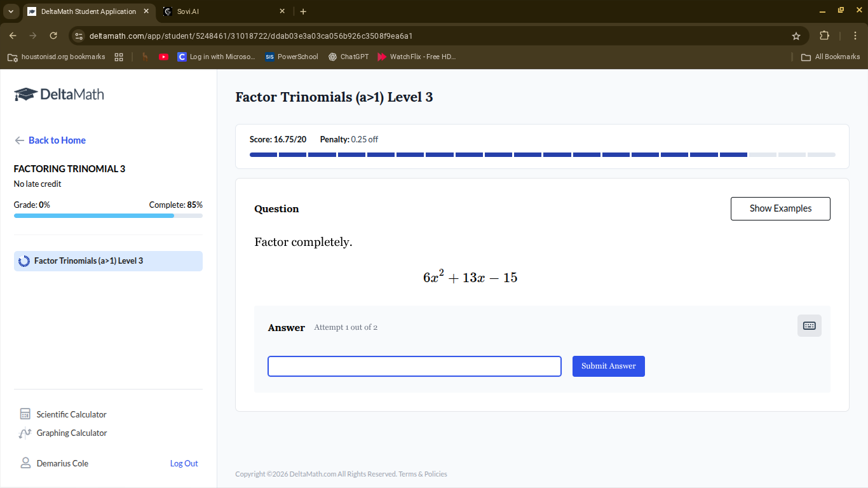Image resolution: width=868 pixels, height=488 pixels.
Task: Click the brown bookmark icon beside YouTube
Action: [145, 57]
